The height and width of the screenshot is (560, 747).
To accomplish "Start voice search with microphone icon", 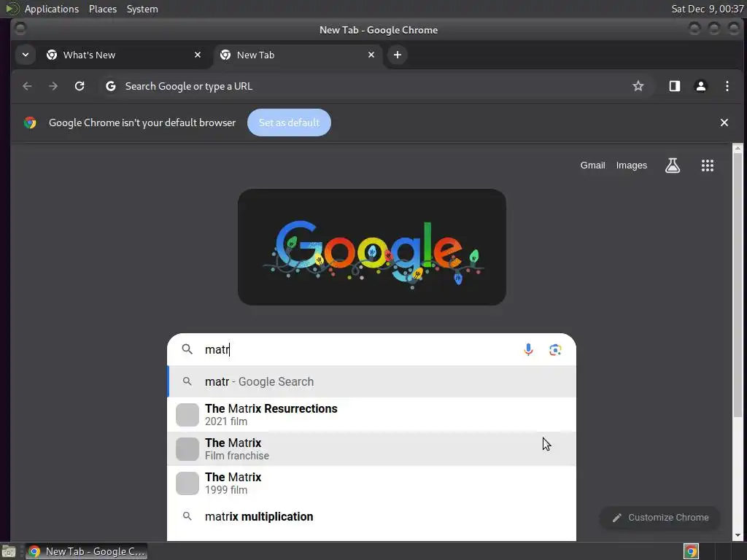I will 528,349.
